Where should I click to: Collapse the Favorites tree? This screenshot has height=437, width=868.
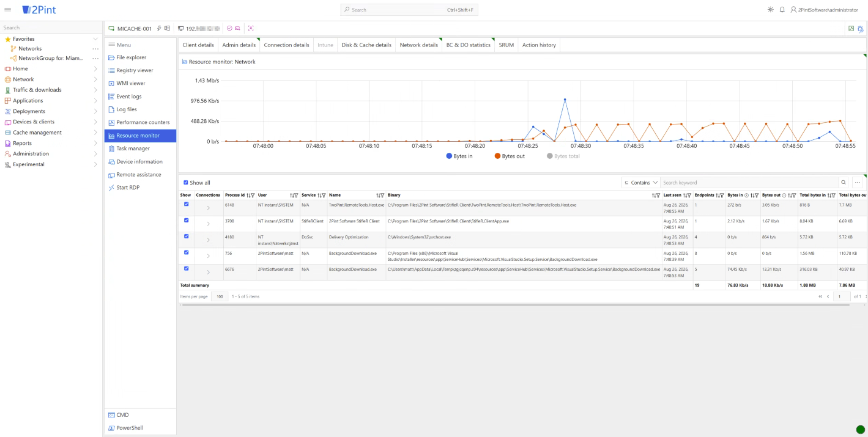95,39
